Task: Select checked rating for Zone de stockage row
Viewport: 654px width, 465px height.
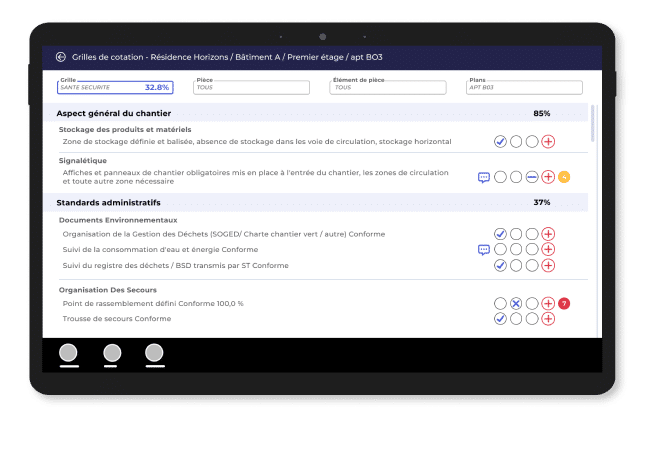Action: (500, 142)
